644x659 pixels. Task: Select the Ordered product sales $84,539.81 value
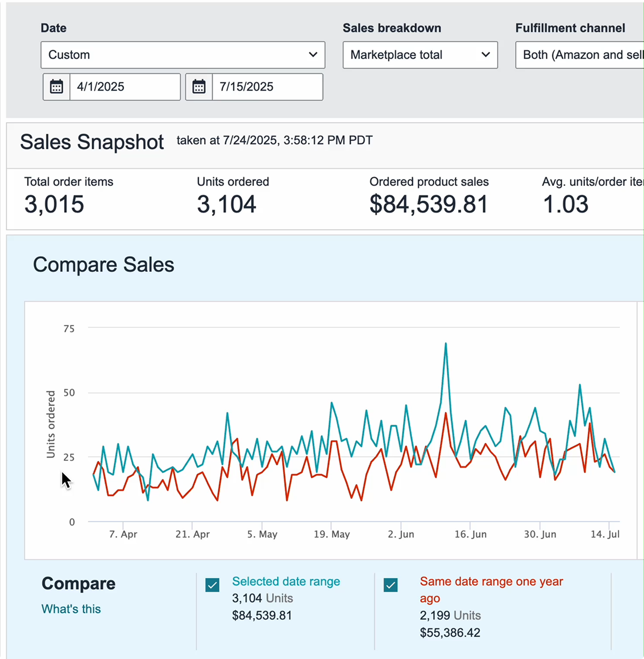tap(429, 205)
